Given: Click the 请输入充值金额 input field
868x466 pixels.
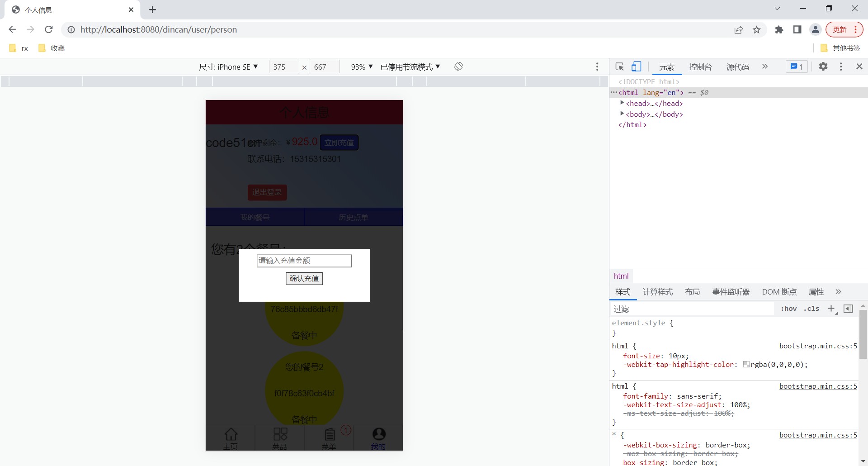Looking at the screenshot, I should coord(304,261).
